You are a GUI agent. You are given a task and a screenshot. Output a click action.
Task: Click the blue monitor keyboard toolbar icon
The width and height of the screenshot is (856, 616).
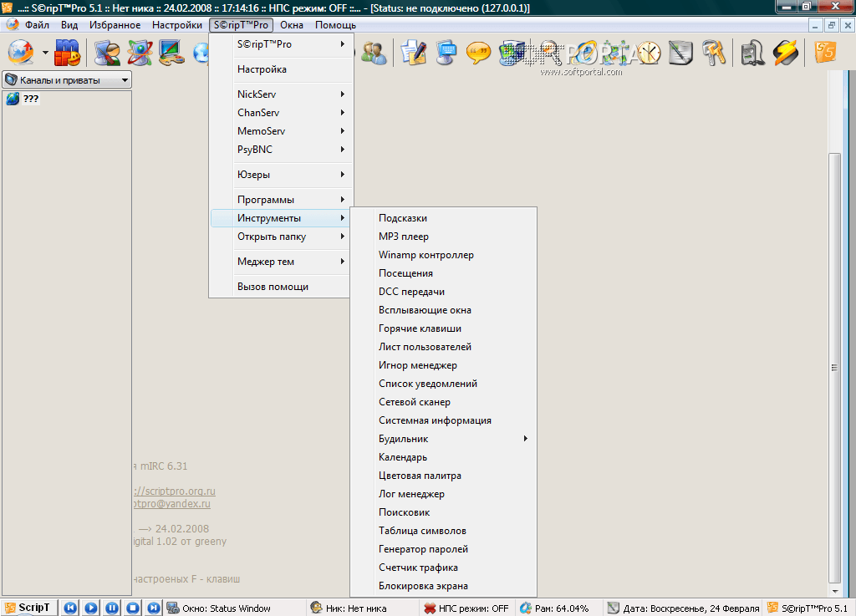[x=446, y=53]
